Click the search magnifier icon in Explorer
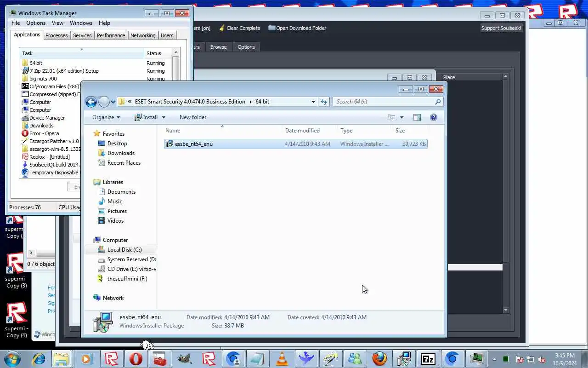This screenshot has height=368, width=588. (438, 102)
